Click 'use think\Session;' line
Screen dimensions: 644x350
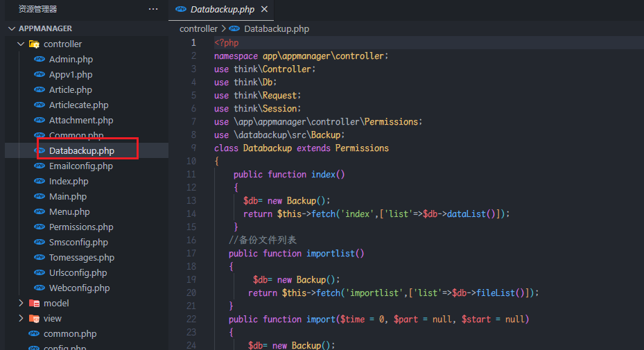click(x=257, y=108)
